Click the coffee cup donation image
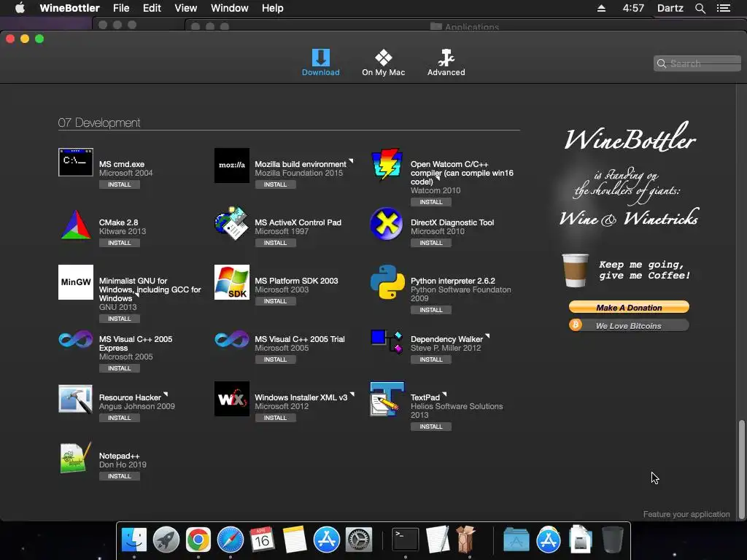 click(x=575, y=270)
